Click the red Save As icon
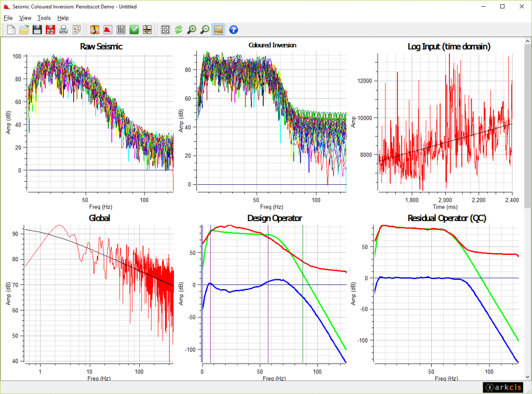 (50, 30)
